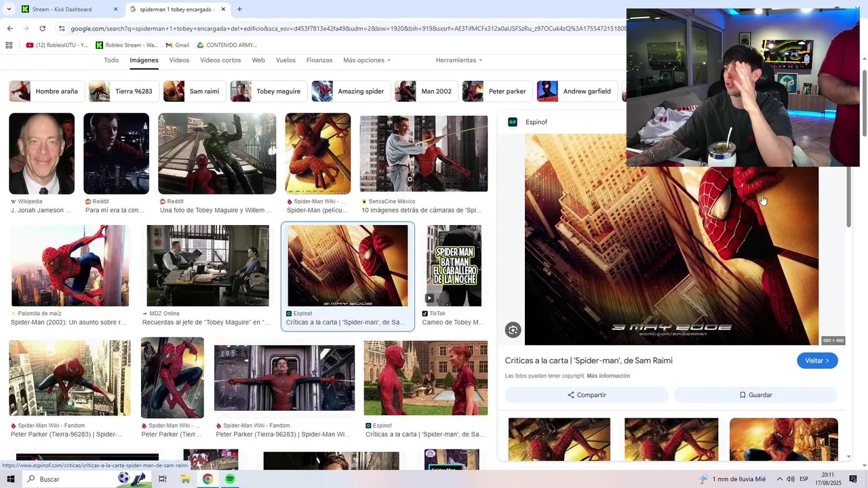Select the Sam raimi filter chip
Viewport: 868px width, 488px height.
195,91
